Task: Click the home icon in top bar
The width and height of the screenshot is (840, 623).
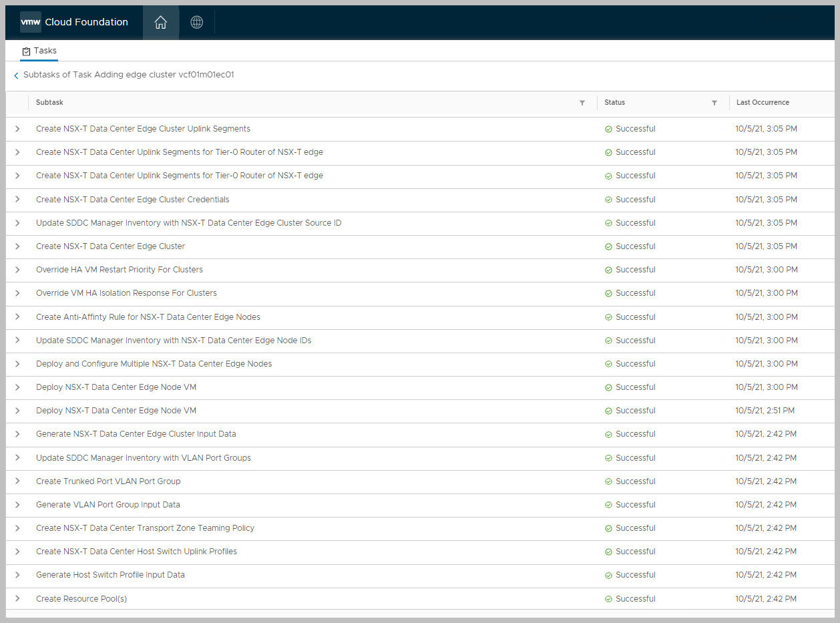Action: pyautogui.click(x=160, y=22)
